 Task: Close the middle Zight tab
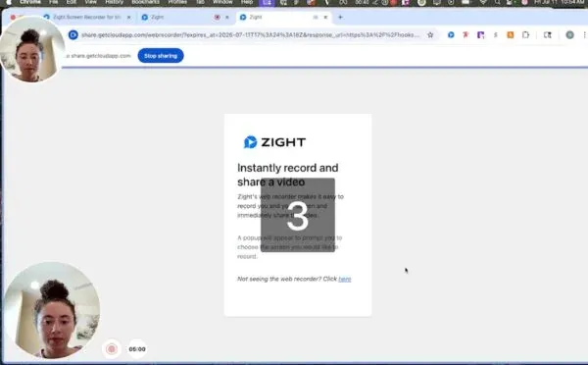coord(227,18)
